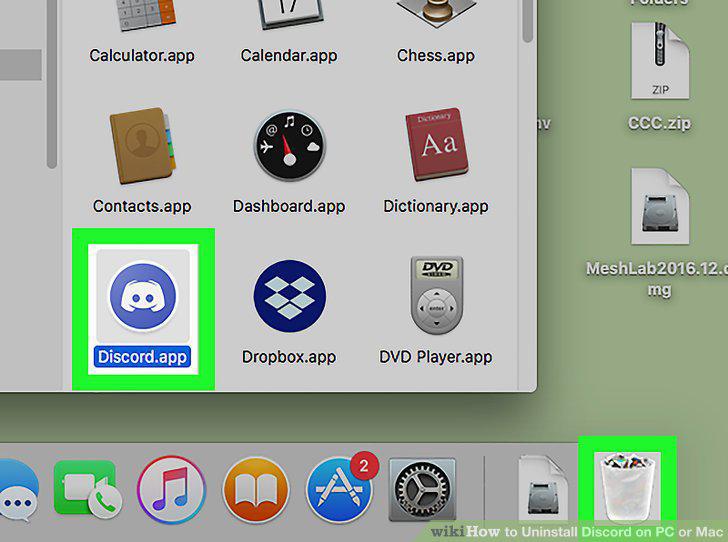This screenshot has width=728, height=542.
Task: Click the Dictionary.app name label
Action: click(436, 206)
